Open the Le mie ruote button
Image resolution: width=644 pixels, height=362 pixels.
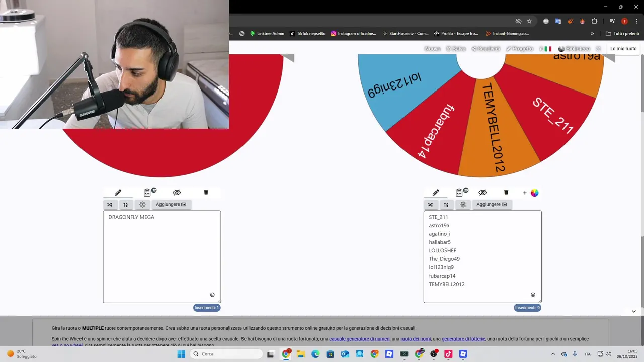point(623,49)
